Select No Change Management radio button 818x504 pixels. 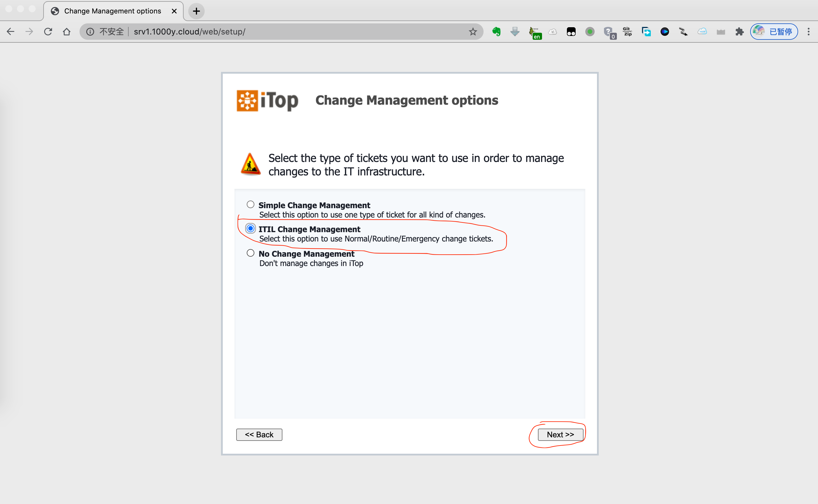pyautogui.click(x=250, y=253)
